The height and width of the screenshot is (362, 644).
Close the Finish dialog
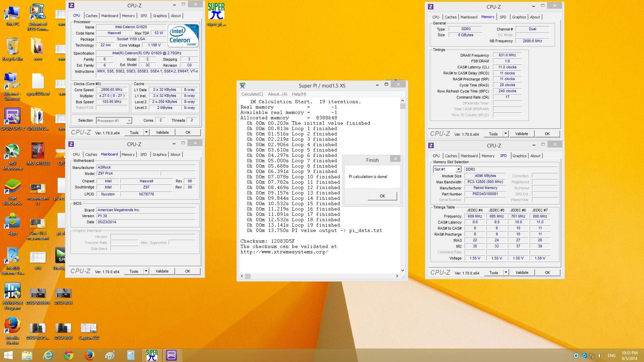coord(395,159)
